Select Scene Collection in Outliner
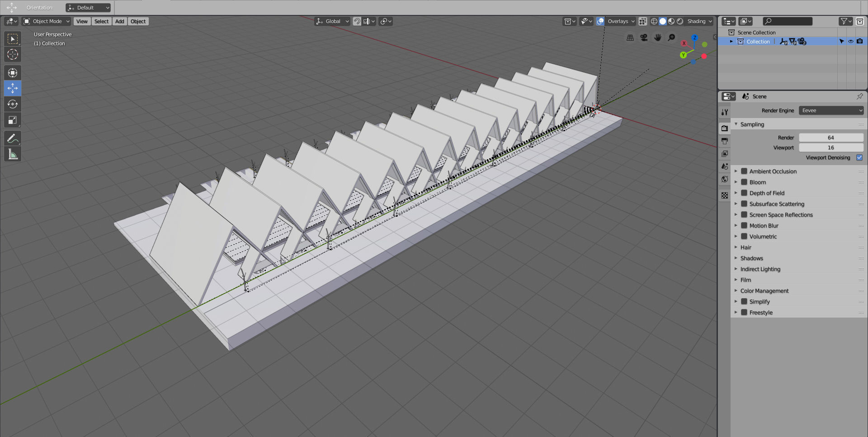 [x=756, y=33]
